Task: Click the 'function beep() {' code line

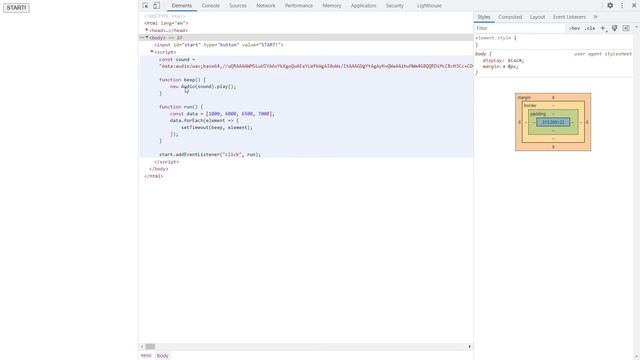Action: (182, 80)
